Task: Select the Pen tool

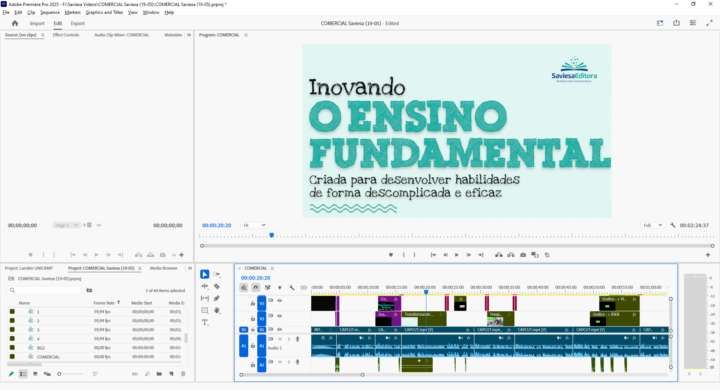Action: tap(217, 298)
